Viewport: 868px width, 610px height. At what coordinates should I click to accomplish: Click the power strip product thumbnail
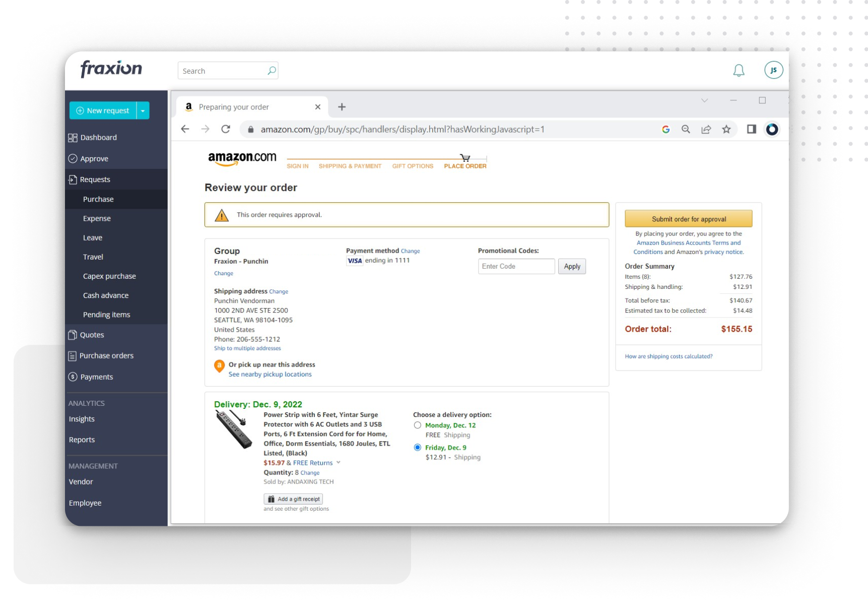tap(234, 430)
